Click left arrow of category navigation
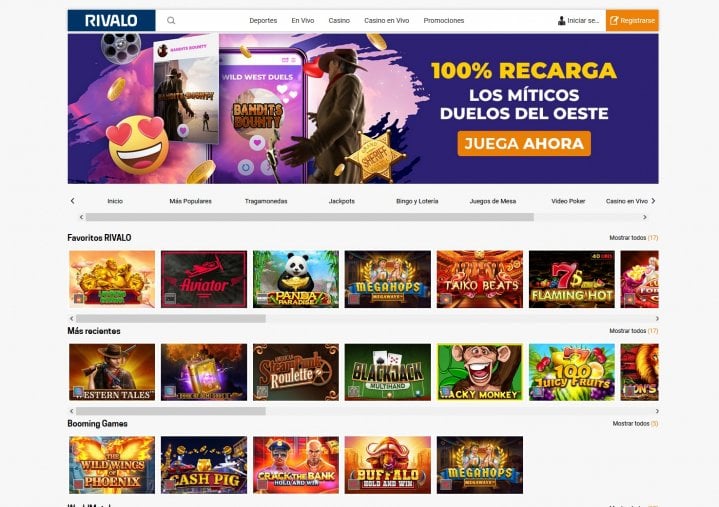 (72, 201)
